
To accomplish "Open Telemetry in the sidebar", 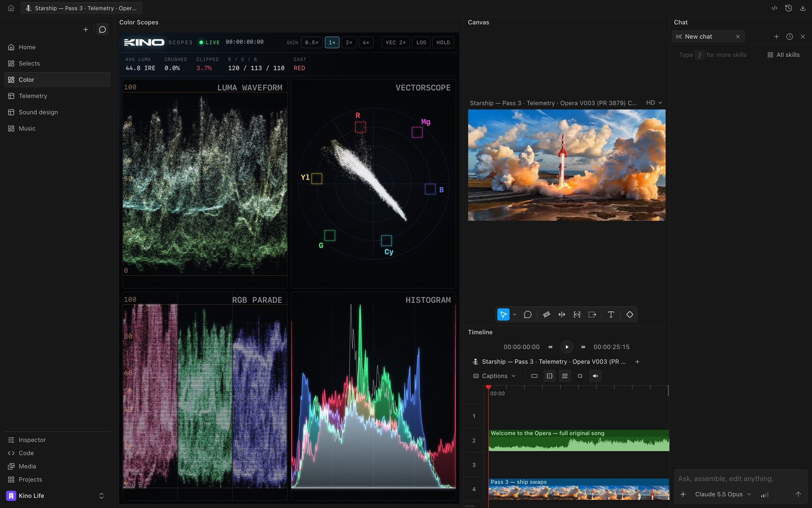I will 57,96.
